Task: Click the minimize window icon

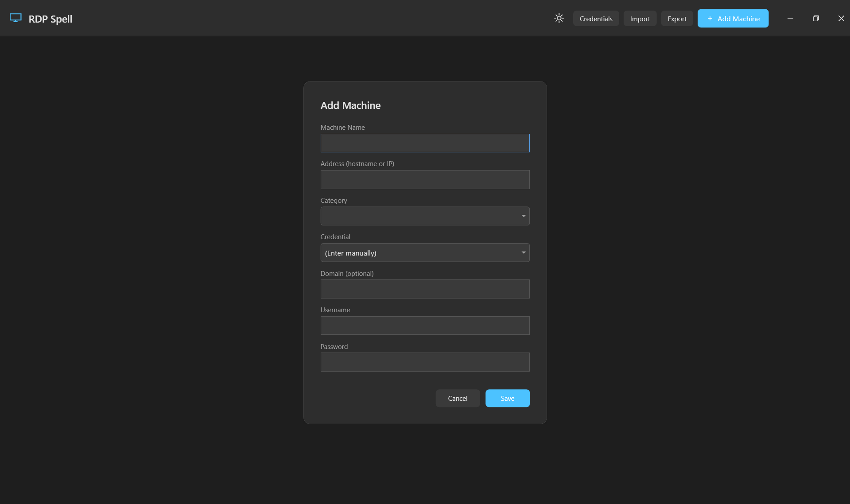Action: (790, 18)
